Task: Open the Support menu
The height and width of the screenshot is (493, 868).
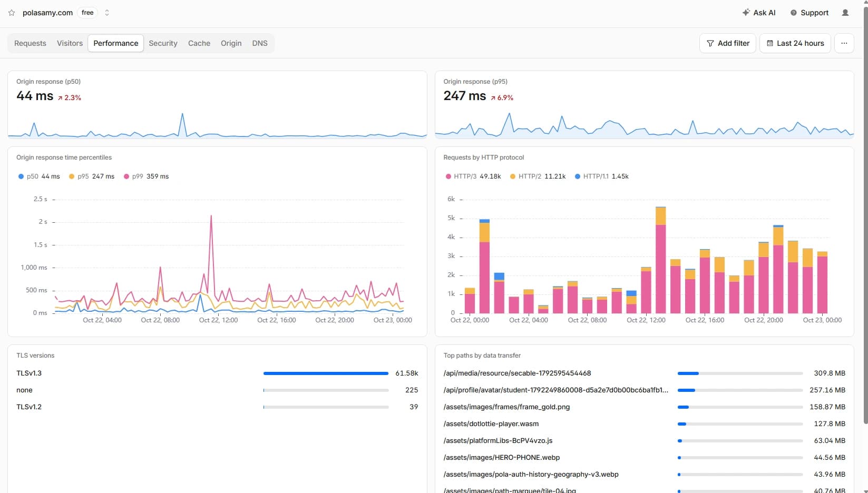Action: tap(810, 13)
